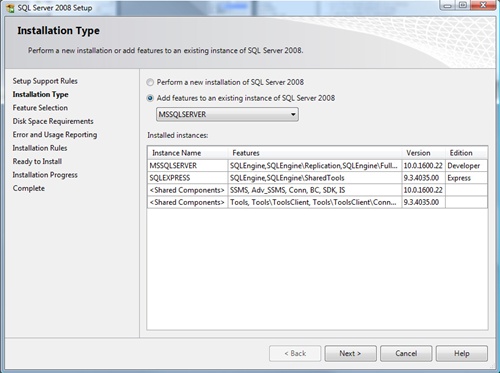Click the disabled Back button
Viewport: 500px width, 373px height.
click(x=295, y=353)
